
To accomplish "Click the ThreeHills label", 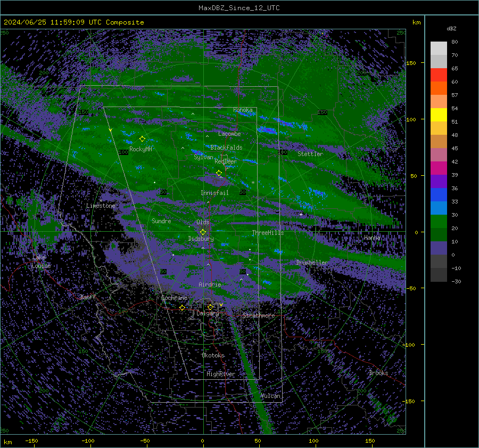I will pyautogui.click(x=268, y=233).
